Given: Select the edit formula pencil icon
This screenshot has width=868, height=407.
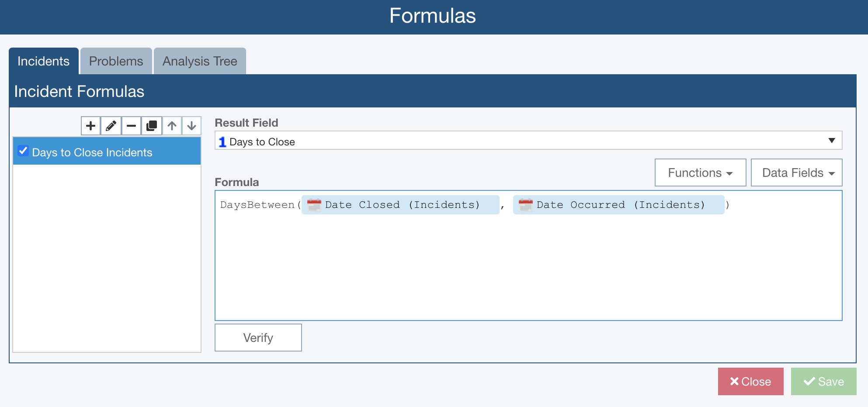Looking at the screenshot, I should [x=111, y=126].
